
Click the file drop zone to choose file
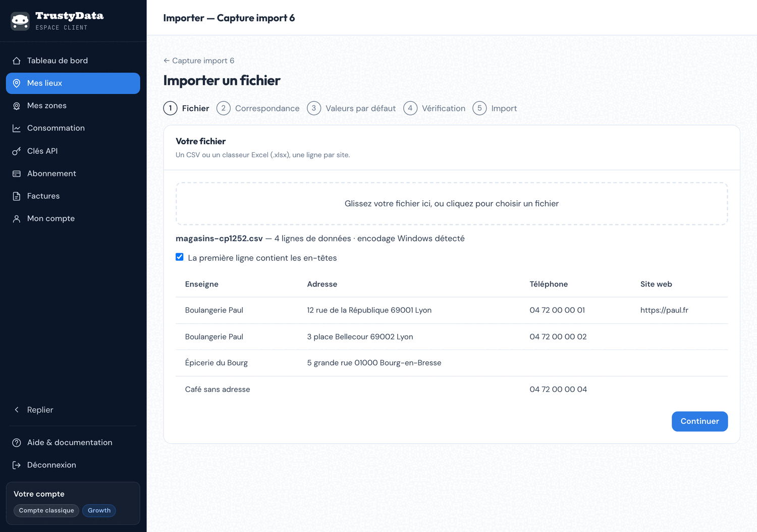pyautogui.click(x=452, y=204)
